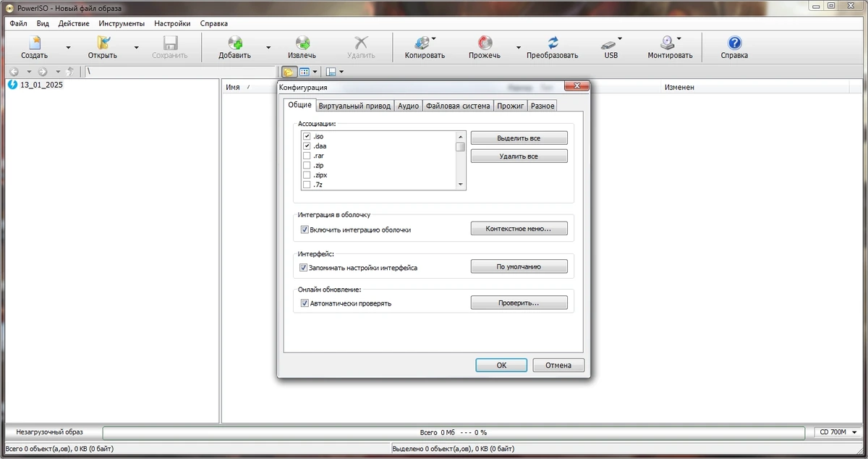Open the Файл menu
This screenshot has height=459, width=868.
(19, 23)
